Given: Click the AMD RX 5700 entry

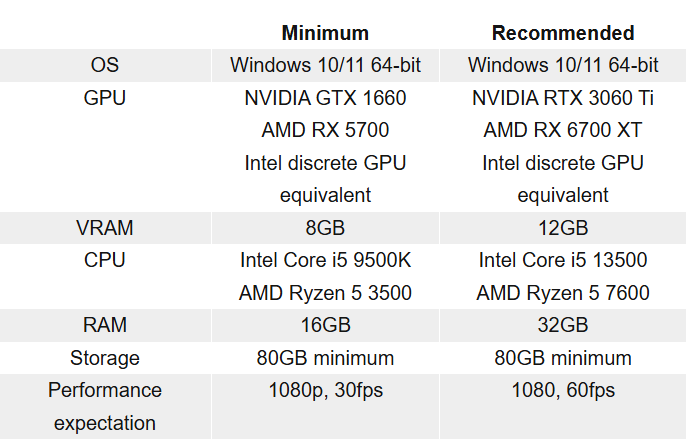Looking at the screenshot, I should click(x=325, y=130).
